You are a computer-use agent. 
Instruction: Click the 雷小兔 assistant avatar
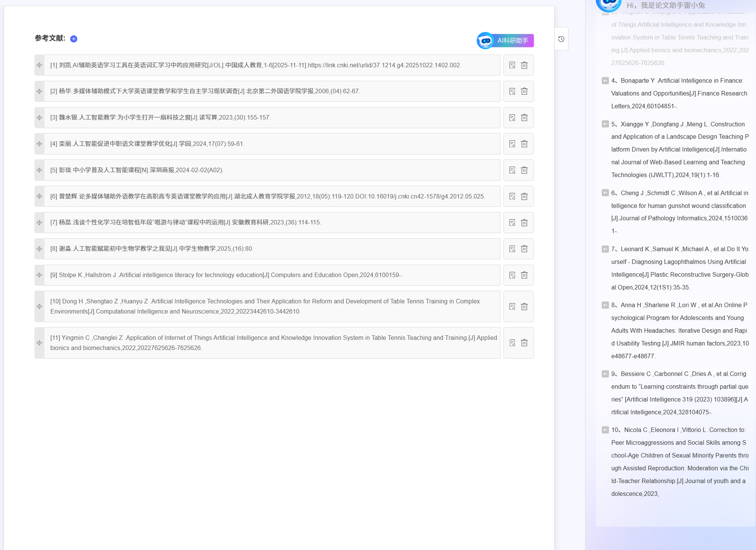[609, 5]
